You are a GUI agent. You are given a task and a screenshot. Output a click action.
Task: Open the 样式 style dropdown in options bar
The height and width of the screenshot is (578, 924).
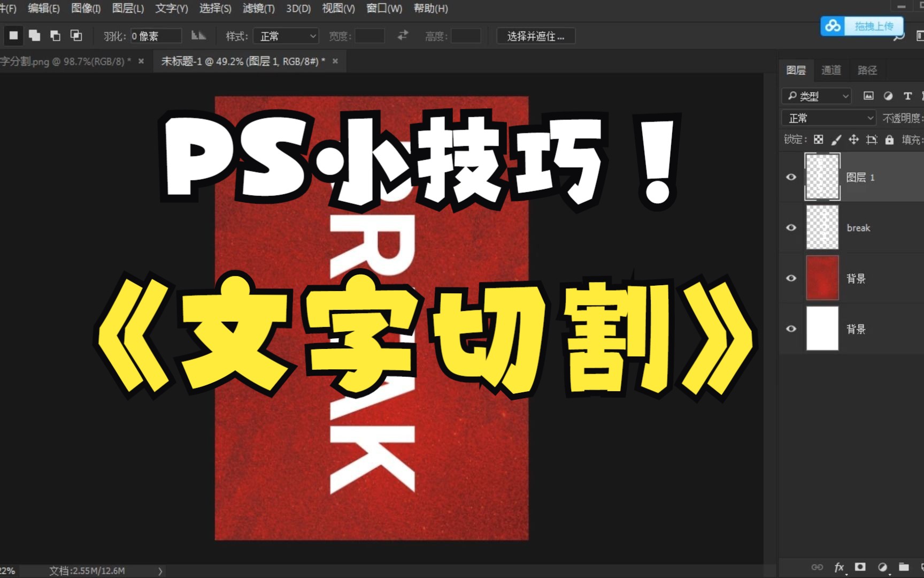tap(286, 36)
